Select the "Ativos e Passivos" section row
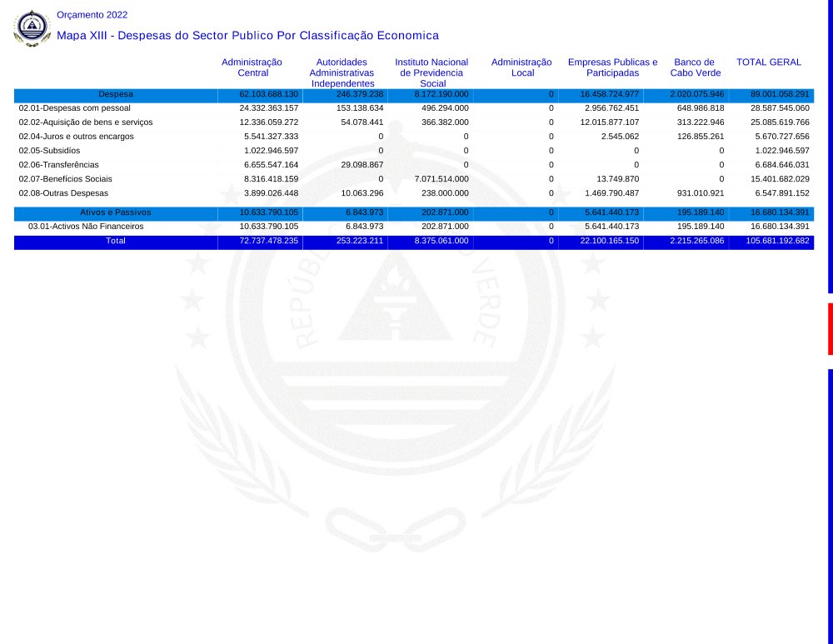The image size is (833, 644). coord(115,212)
